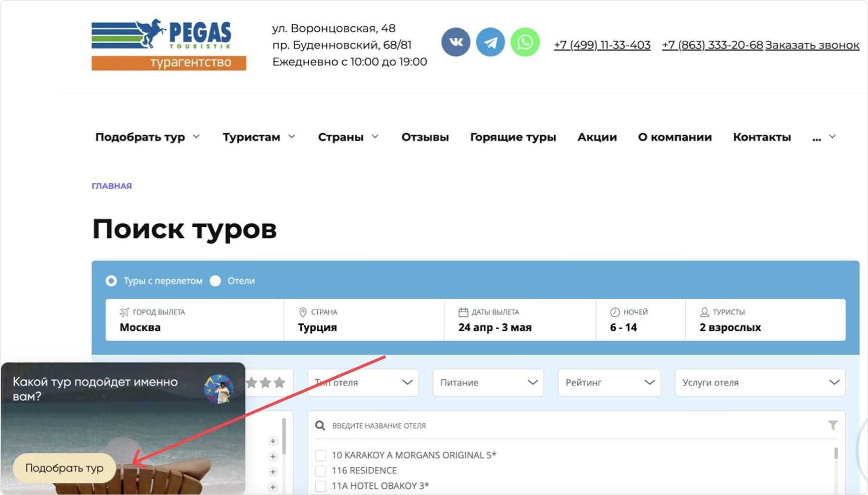Image resolution: width=868 pixels, height=495 pixels.
Task: Select the Отели radio button
Action: pyautogui.click(x=215, y=280)
